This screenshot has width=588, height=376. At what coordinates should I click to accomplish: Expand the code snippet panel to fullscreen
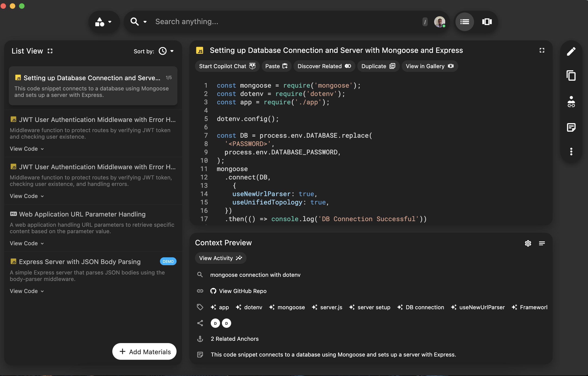542,51
